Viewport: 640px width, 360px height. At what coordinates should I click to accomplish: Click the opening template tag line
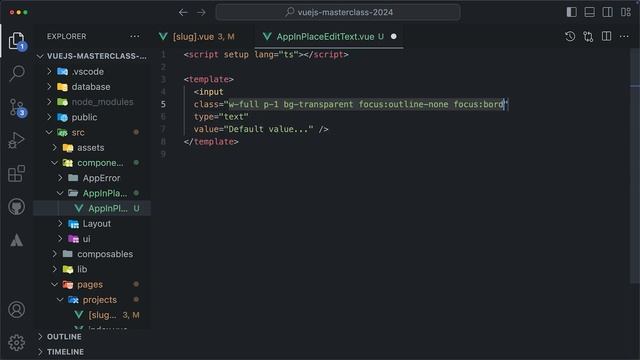tap(209, 79)
